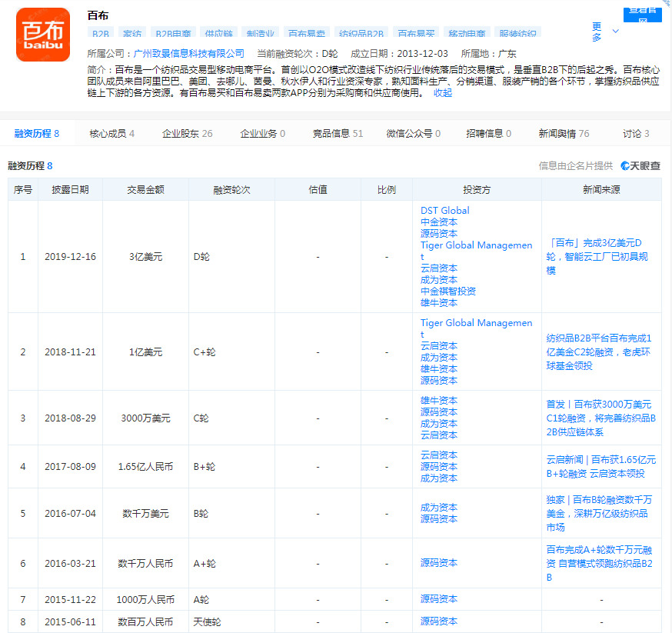Open news link 纺织品B2B平台百布完成1亿美金C2轮融资
672x633 pixels.
click(599, 351)
